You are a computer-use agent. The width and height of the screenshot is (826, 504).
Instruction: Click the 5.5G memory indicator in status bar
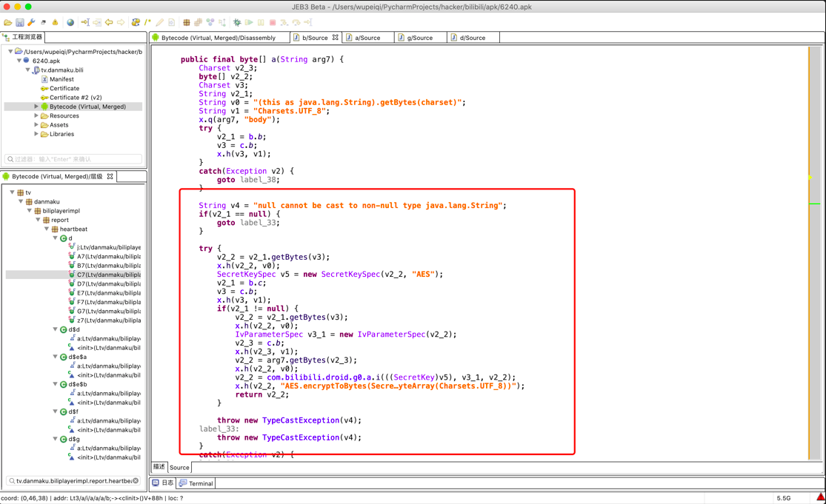783,497
